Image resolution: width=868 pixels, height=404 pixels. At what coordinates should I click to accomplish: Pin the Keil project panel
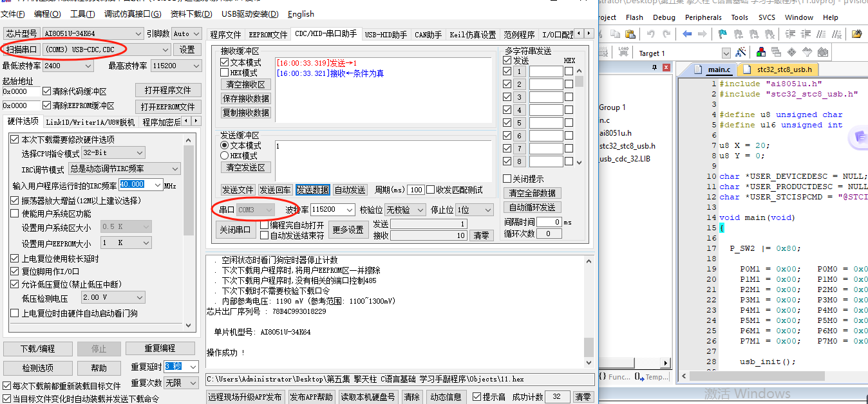click(x=655, y=67)
